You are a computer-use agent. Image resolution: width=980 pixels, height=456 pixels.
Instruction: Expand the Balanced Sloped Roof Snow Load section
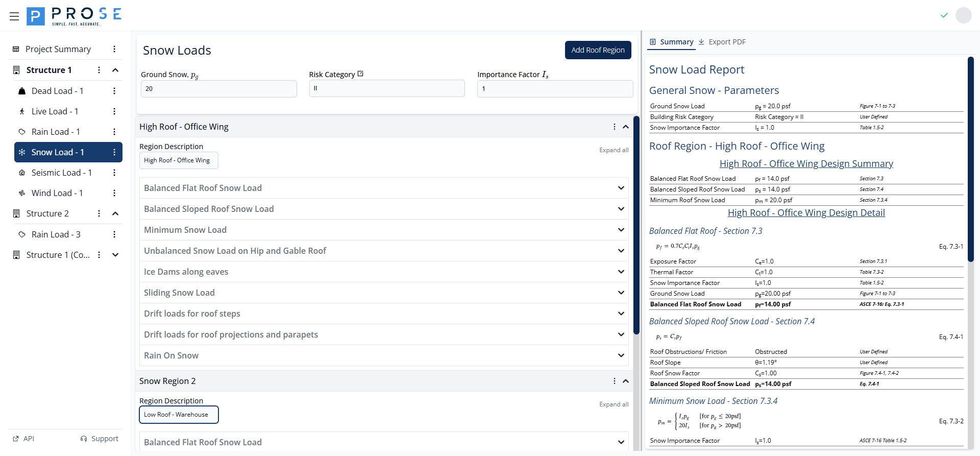pos(621,209)
